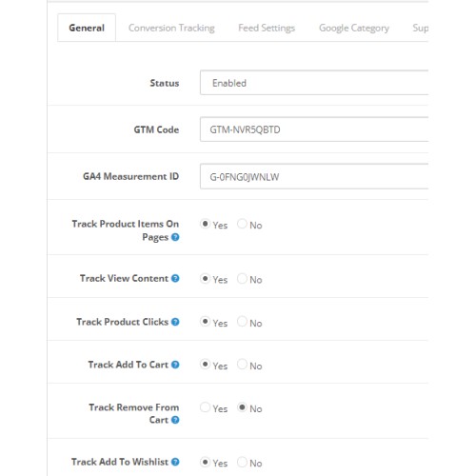This screenshot has height=476, width=476.
Task: Click help icon beside Track View Content
Action: point(175,278)
